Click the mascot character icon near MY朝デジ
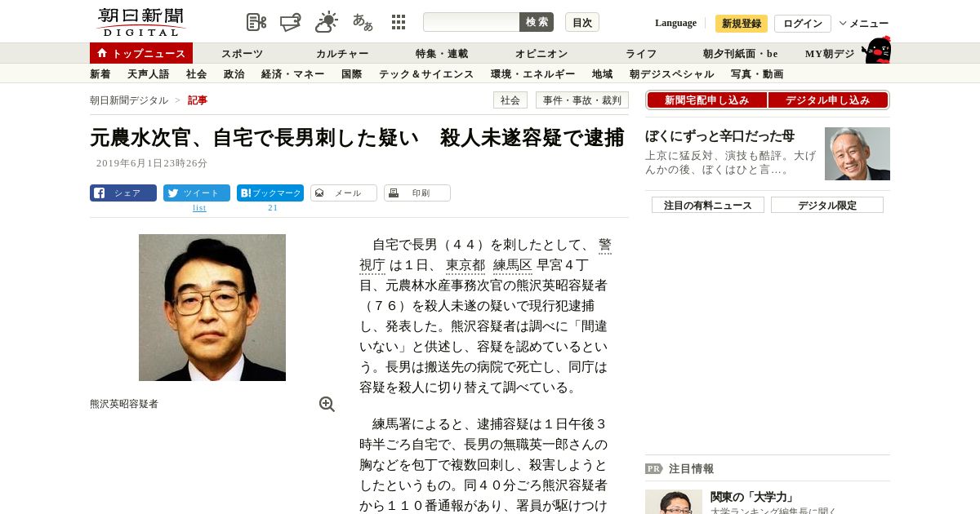 pos(877,51)
